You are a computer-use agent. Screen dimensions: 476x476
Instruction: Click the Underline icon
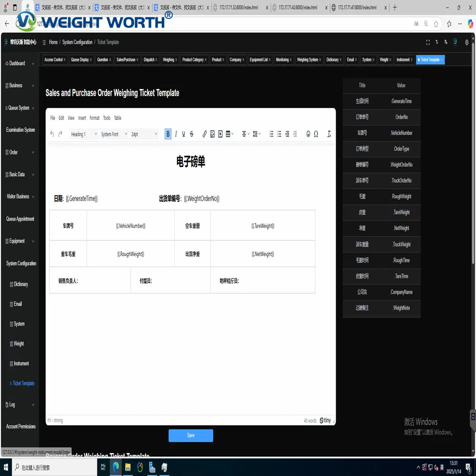(x=183, y=134)
